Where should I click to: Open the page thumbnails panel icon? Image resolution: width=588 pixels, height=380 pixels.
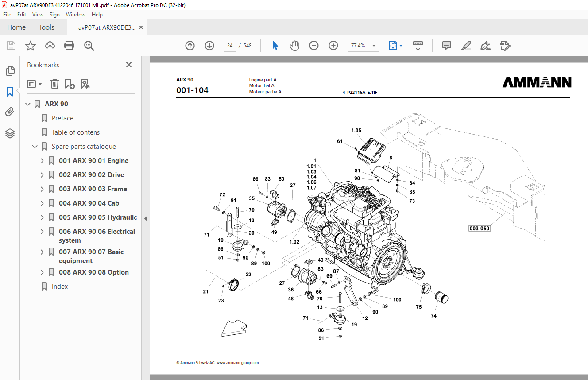coord(10,71)
